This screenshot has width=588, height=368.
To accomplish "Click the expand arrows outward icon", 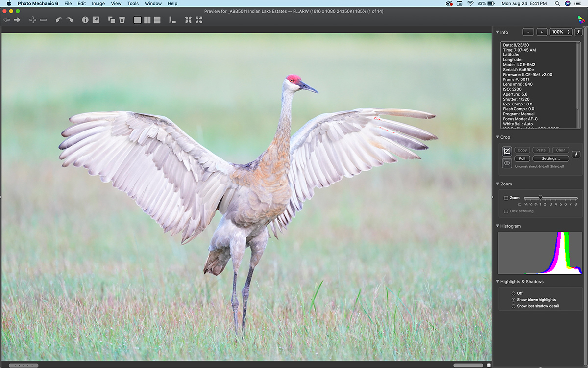I will point(198,20).
